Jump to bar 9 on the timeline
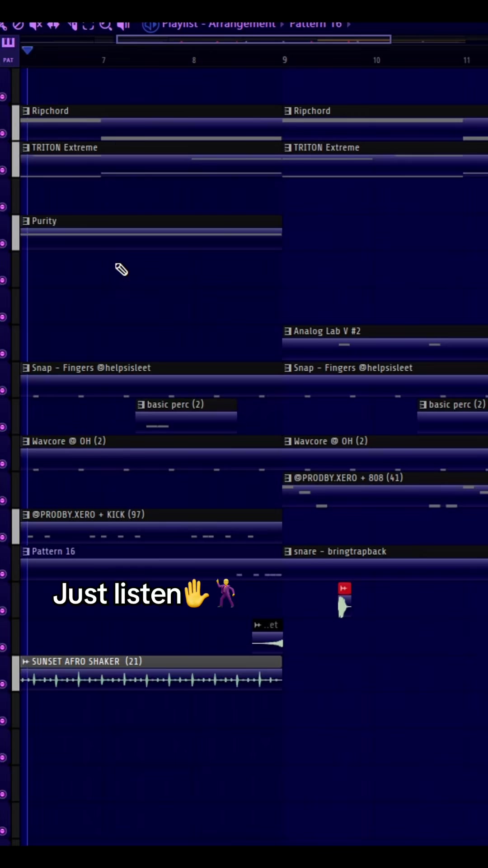Image resolution: width=488 pixels, height=868 pixels. click(x=285, y=60)
